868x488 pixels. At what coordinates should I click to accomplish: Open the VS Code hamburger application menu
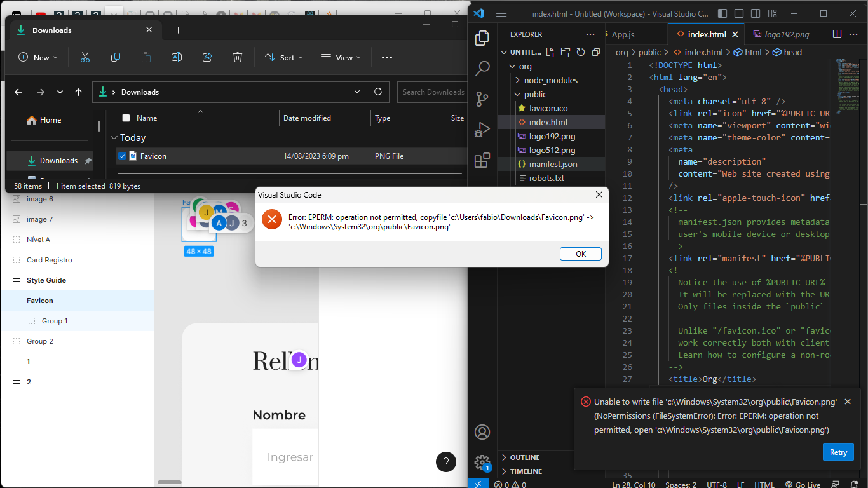(x=501, y=13)
